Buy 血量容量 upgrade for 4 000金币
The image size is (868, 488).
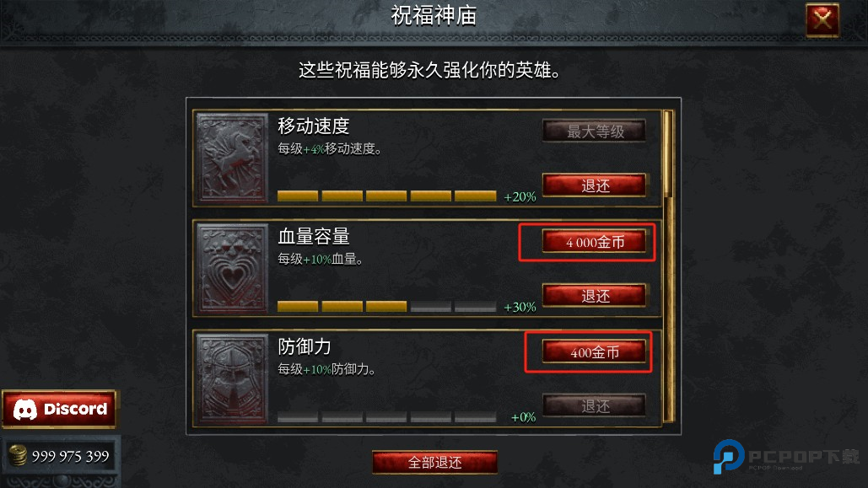595,242
